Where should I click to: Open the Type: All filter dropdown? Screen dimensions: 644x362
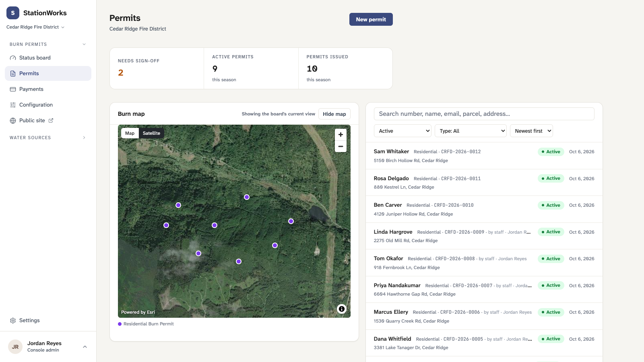pyautogui.click(x=471, y=131)
